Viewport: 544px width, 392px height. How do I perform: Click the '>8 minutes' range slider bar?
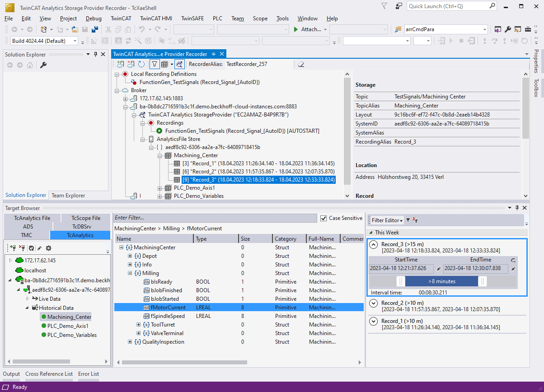point(441,281)
